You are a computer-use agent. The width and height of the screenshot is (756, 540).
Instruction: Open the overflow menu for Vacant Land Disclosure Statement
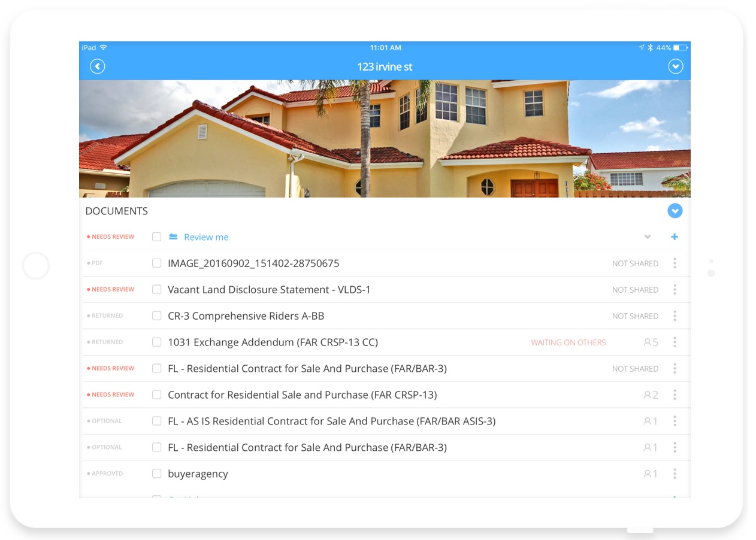tap(675, 289)
